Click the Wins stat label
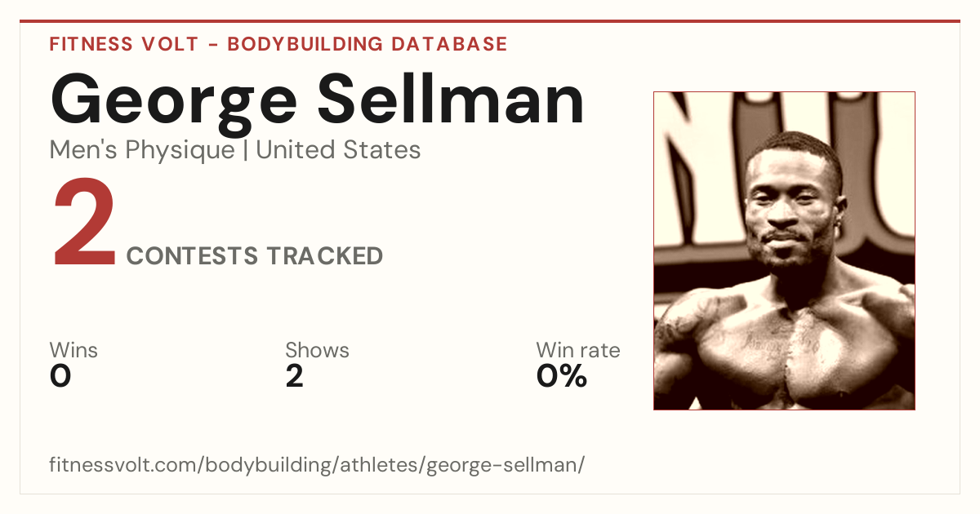The width and height of the screenshot is (980, 514). tap(73, 351)
